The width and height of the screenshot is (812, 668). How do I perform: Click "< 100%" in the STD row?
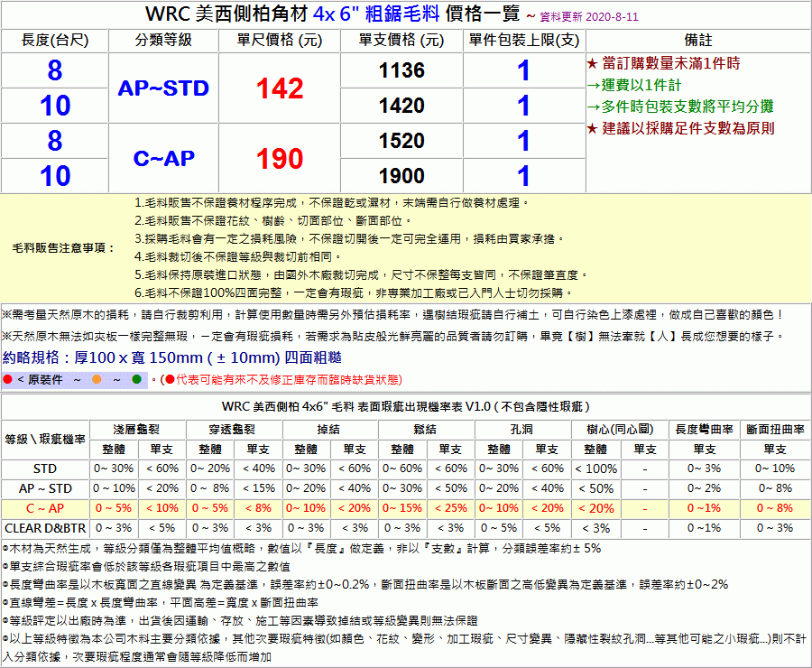[x=595, y=469]
